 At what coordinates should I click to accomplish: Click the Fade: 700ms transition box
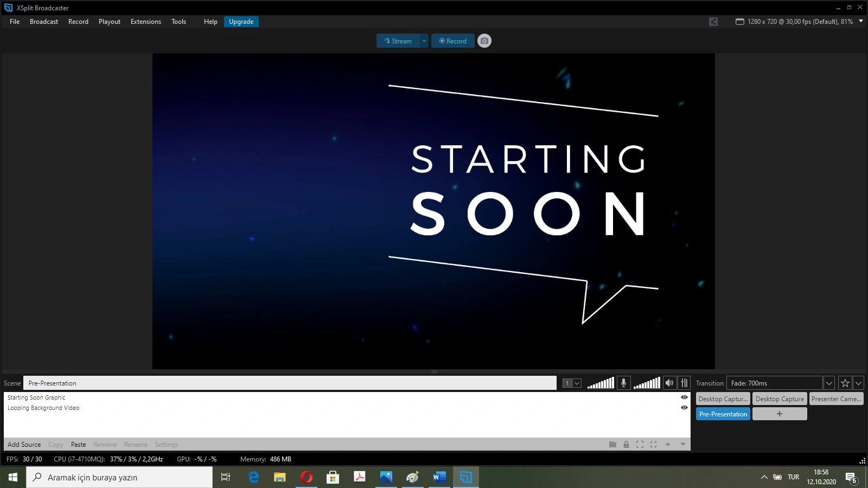(774, 383)
